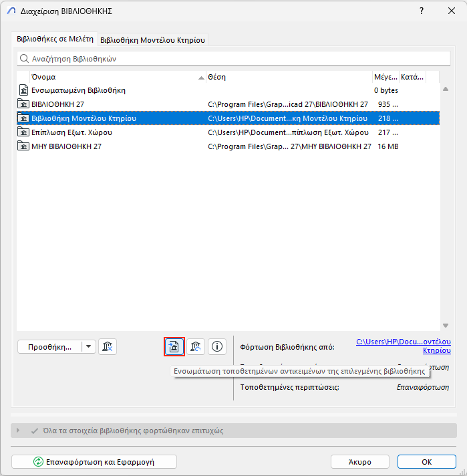The height and width of the screenshot is (476, 467).
Task: Click the Κατά... column header
Action: tap(412, 77)
